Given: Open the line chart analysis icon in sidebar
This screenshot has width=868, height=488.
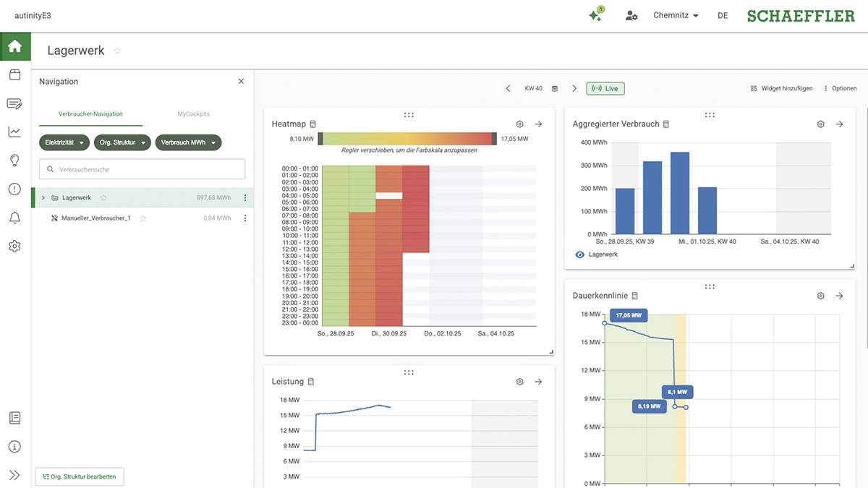Looking at the screenshot, I should click(14, 132).
